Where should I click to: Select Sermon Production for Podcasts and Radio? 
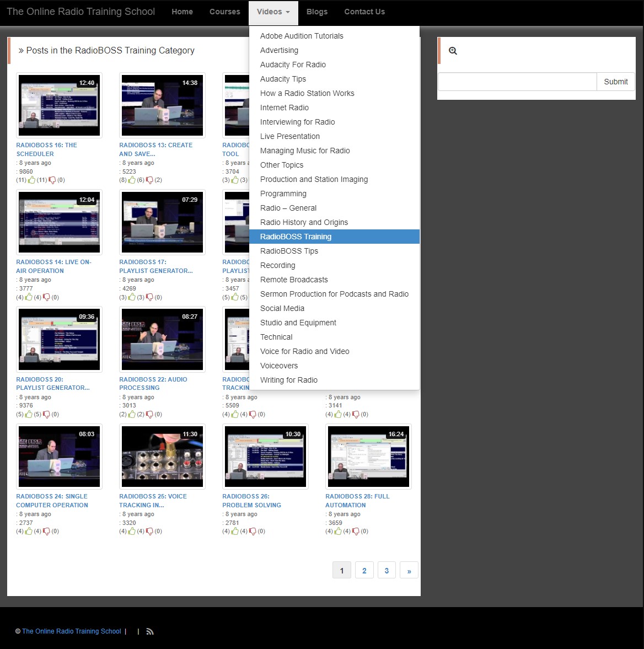pyautogui.click(x=335, y=294)
